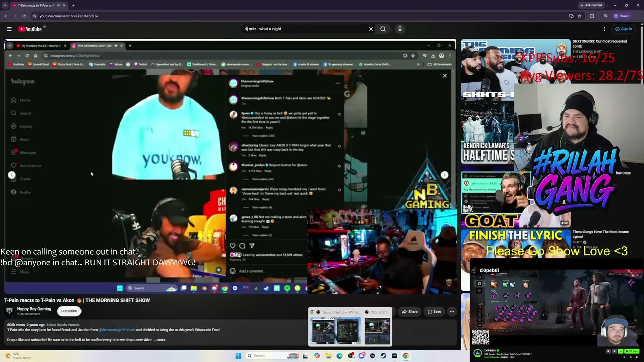Open Discord from the taskbar
Viewport: 644px width, 362px height.
click(x=361, y=356)
